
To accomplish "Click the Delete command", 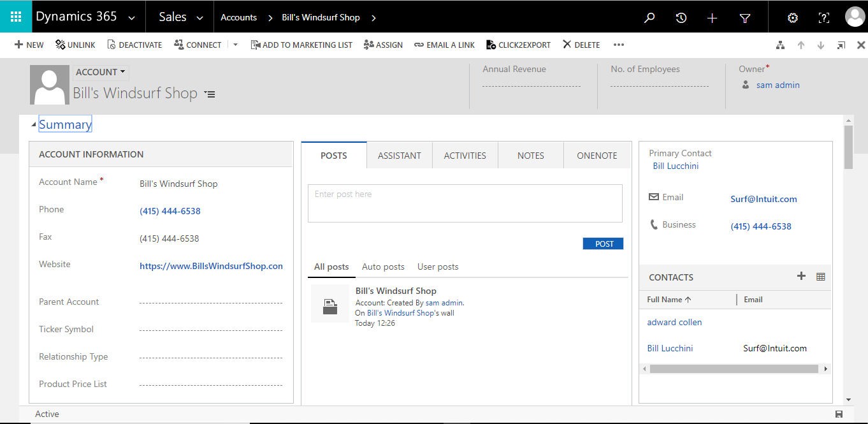I will coord(581,45).
